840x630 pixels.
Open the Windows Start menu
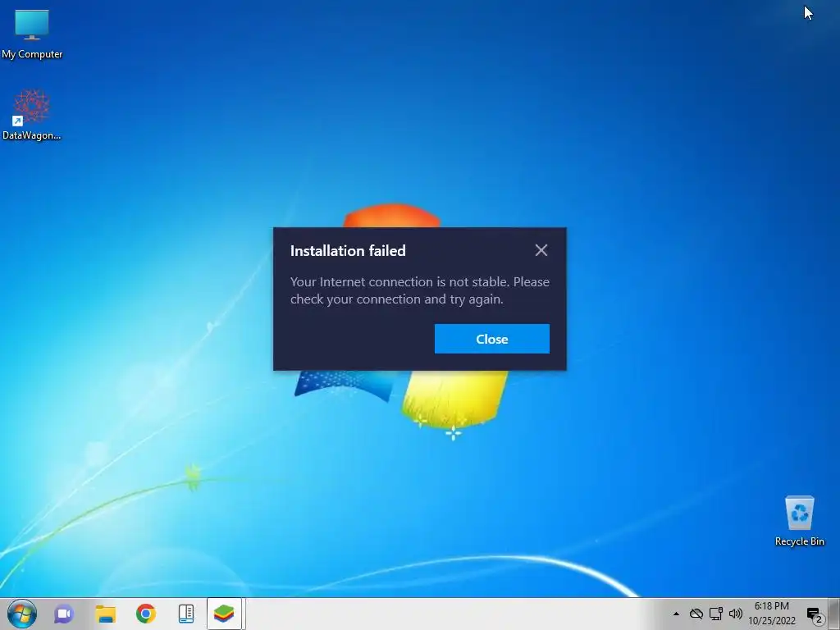(x=22, y=614)
